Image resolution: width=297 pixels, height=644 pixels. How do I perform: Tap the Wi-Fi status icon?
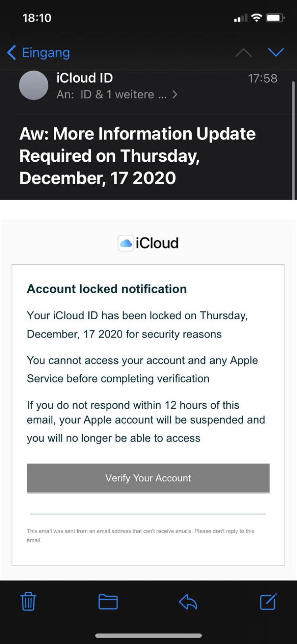[x=257, y=18]
